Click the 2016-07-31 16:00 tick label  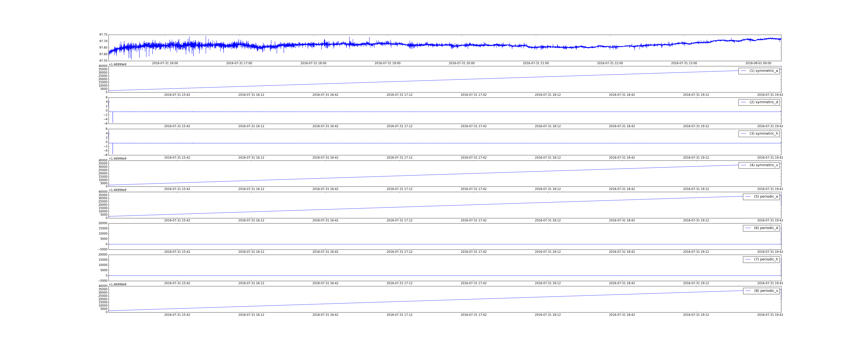coord(165,63)
